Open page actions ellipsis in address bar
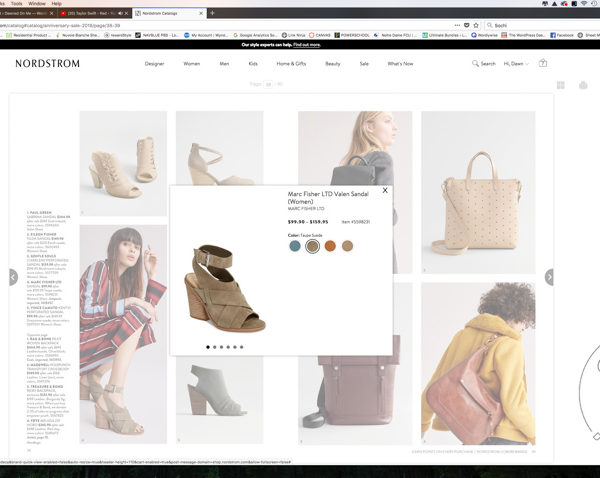This screenshot has height=478, width=600. [x=457, y=25]
